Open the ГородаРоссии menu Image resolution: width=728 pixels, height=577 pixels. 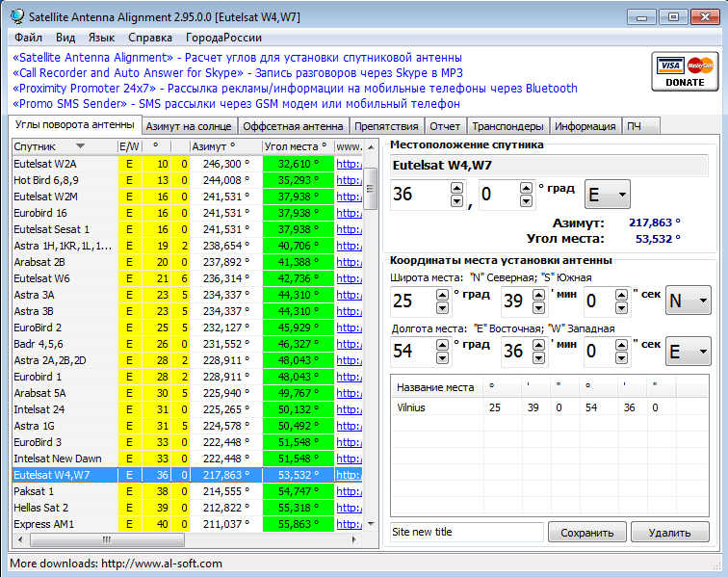click(x=223, y=38)
